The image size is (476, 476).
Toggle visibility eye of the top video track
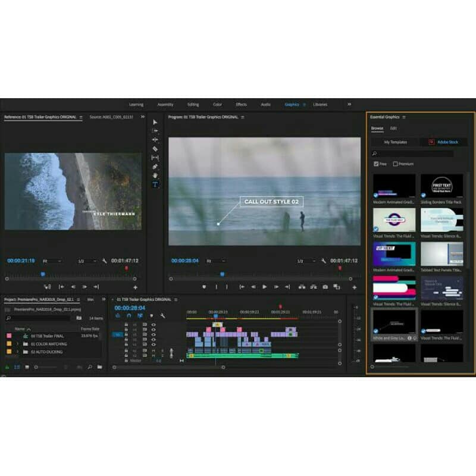pyautogui.click(x=154, y=325)
